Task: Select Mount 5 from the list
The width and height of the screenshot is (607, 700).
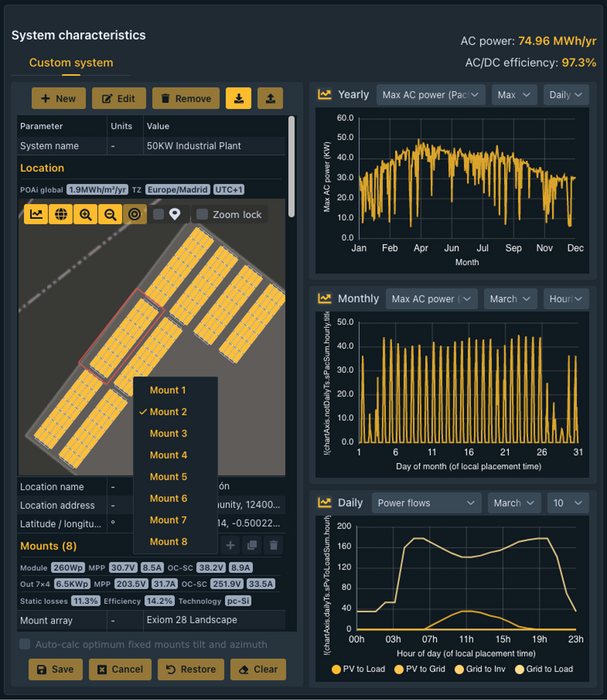Action: click(168, 477)
